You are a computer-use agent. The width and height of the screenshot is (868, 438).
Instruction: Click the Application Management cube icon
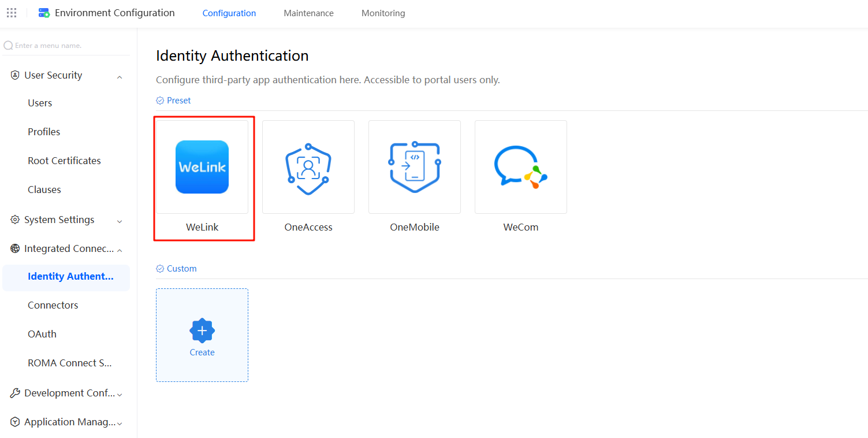pos(15,422)
